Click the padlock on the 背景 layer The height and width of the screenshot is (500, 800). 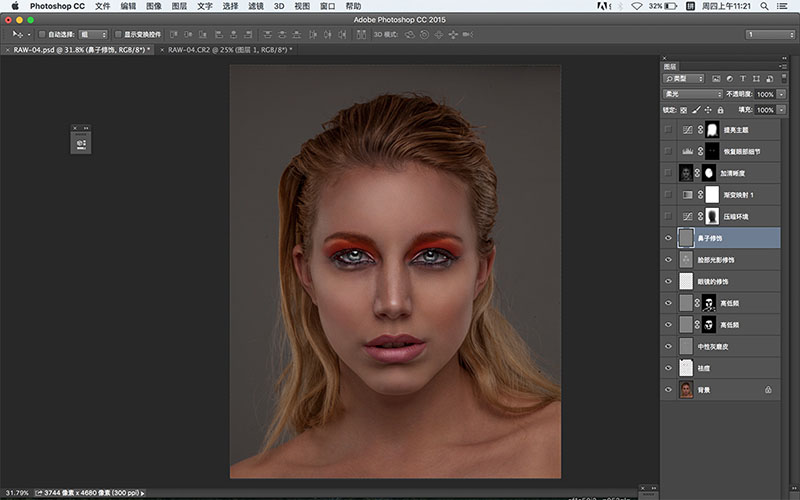click(x=768, y=389)
